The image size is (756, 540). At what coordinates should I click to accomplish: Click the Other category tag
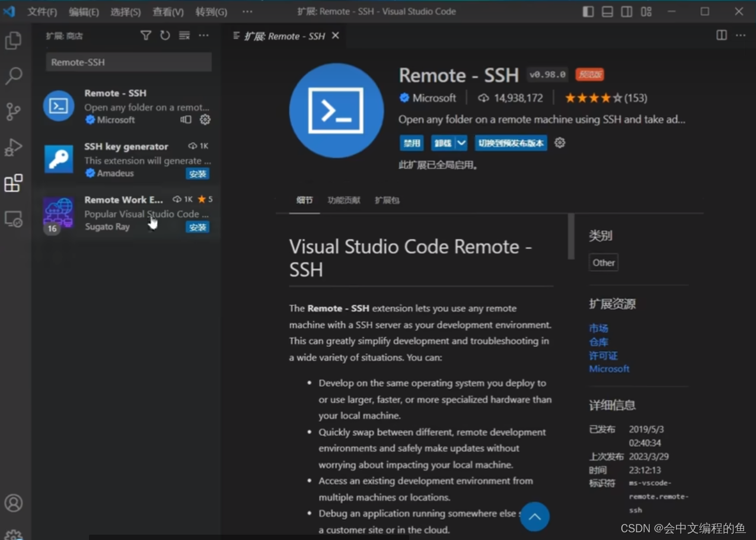604,262
